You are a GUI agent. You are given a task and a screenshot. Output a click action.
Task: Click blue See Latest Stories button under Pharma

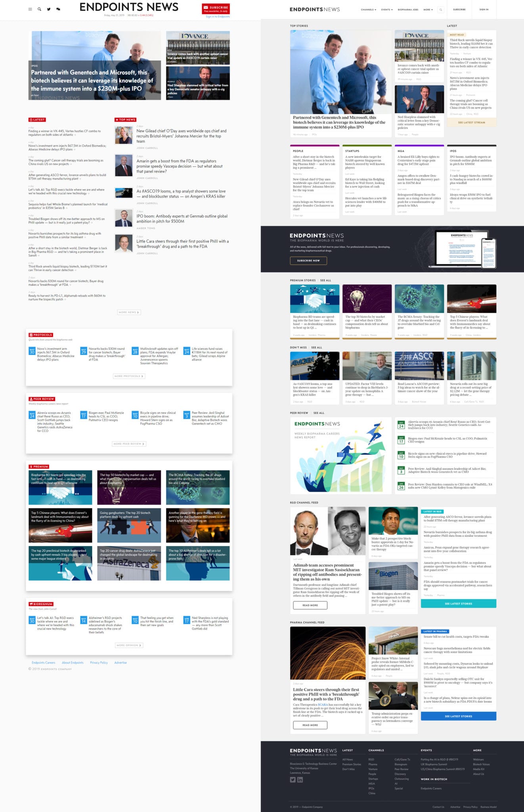point(458,716)
